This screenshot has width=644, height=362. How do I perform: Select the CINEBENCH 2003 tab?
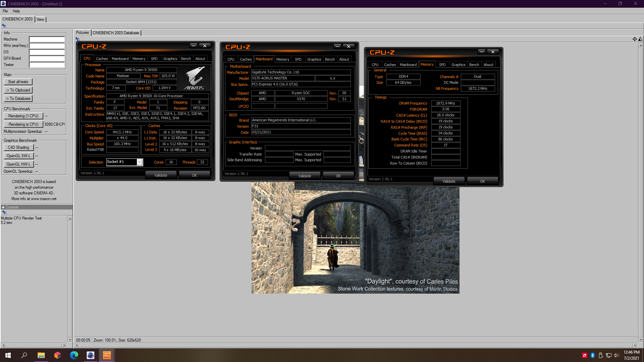17,19
